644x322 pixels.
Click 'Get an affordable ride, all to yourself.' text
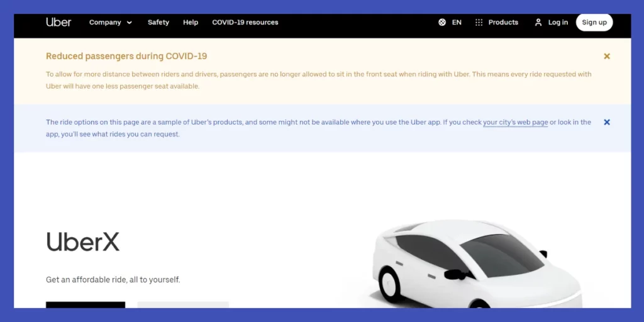[x=113, y=280]
